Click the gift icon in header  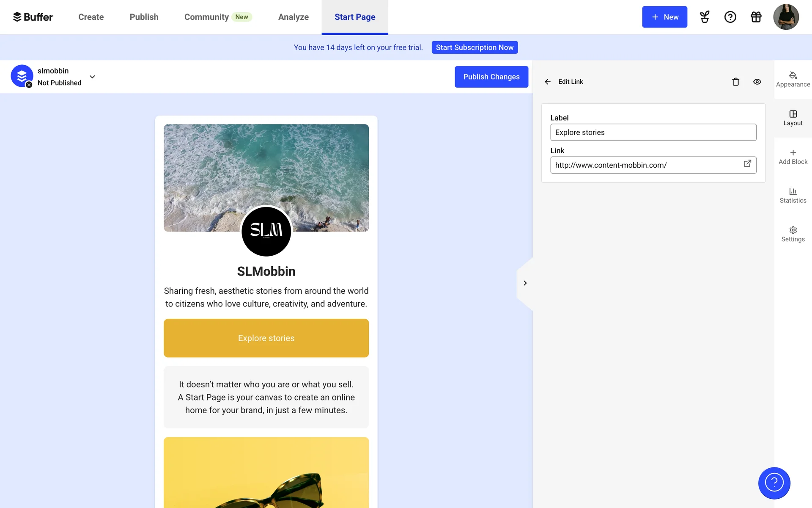coord(756,17)
